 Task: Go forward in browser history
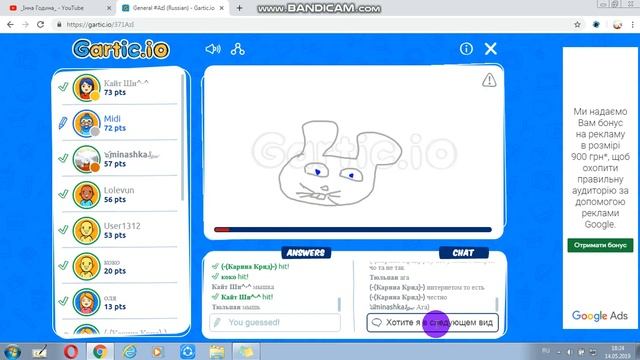pyautogui.click(x=25, y=24)
